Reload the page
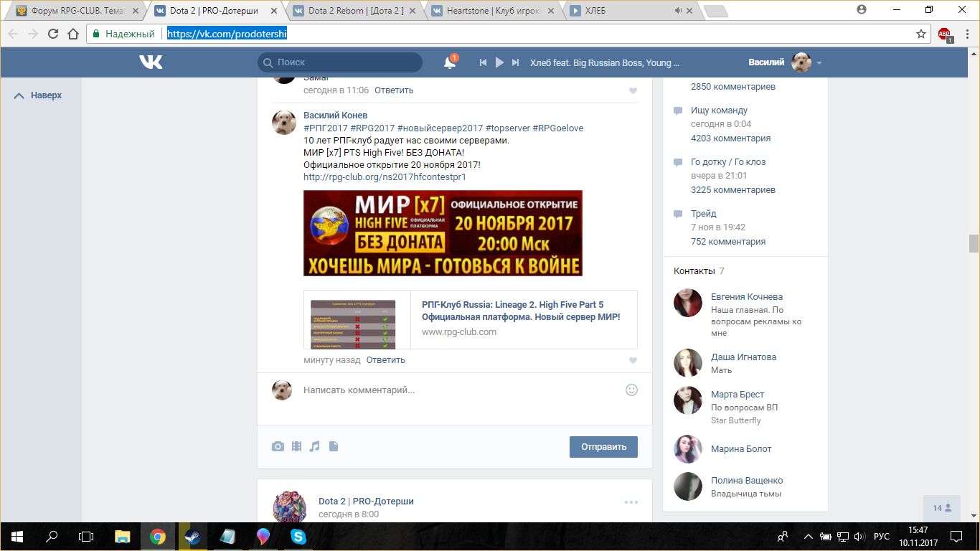The height and width of the screenshot is (551, 980). pyautogui.click(x=52, y=34)
